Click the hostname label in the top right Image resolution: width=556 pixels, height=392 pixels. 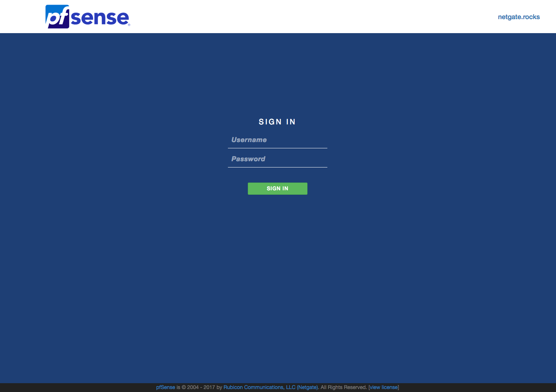[x=518, y=17]
